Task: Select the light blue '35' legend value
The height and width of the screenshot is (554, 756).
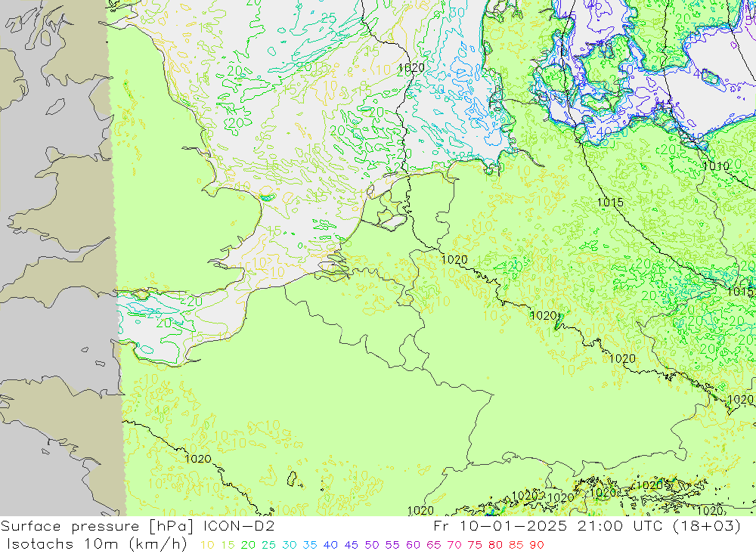Action: 310,545
